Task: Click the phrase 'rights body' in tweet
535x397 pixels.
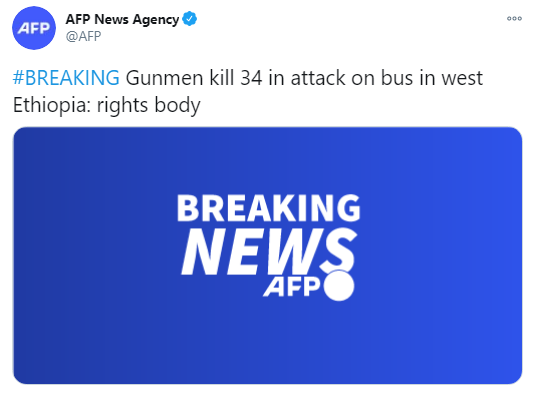Action: 149,105
